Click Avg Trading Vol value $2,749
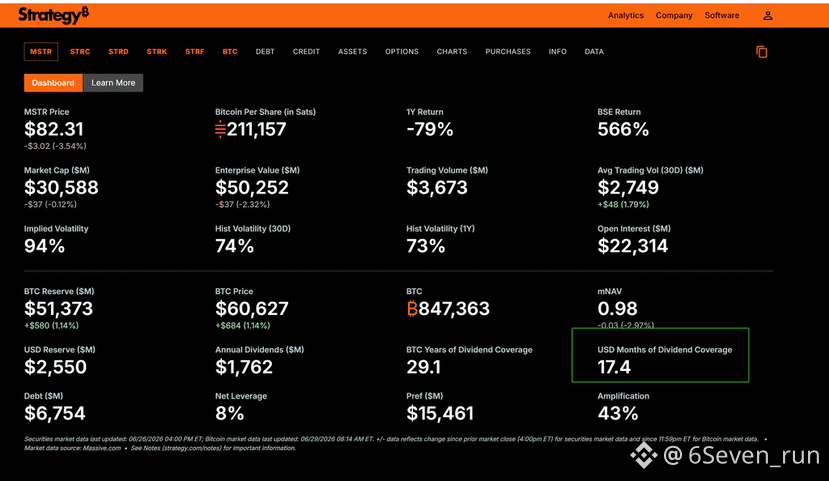 [628, 187]
